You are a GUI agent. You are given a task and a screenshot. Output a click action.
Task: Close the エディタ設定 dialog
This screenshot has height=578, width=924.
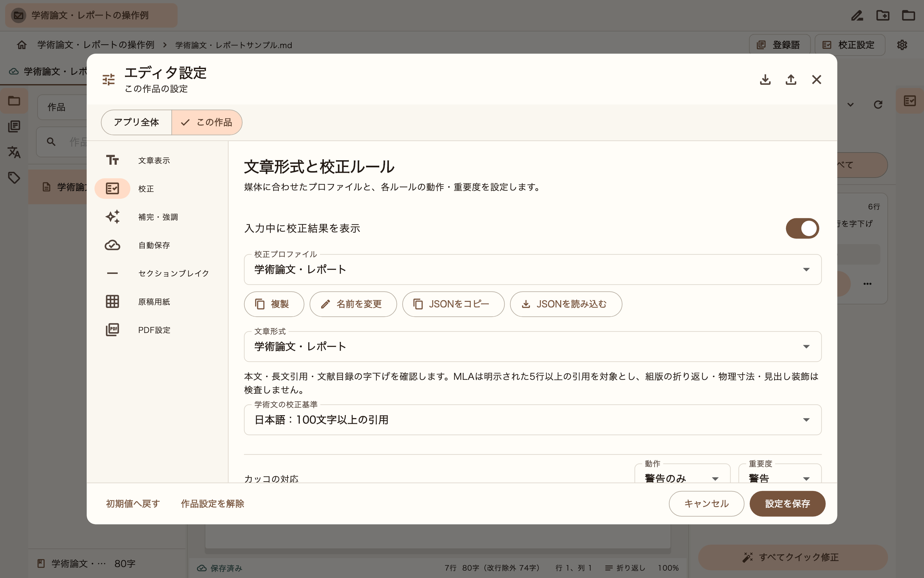click(816, 80)
